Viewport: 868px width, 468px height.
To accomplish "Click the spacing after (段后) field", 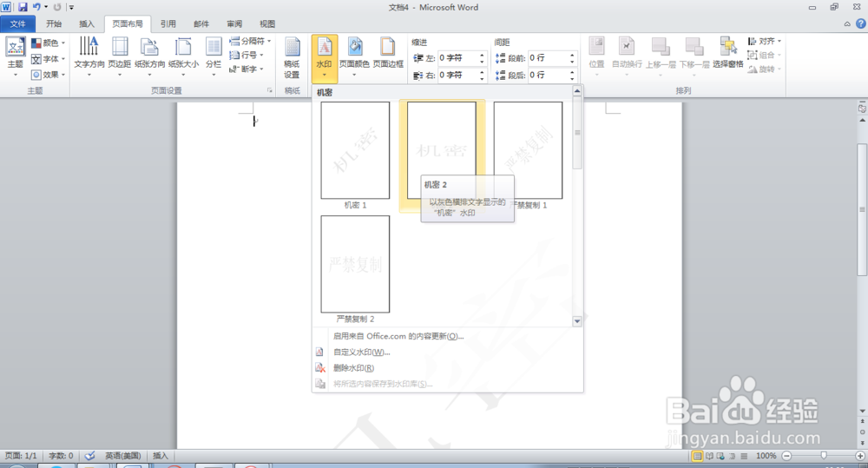I will click(548, 76).
